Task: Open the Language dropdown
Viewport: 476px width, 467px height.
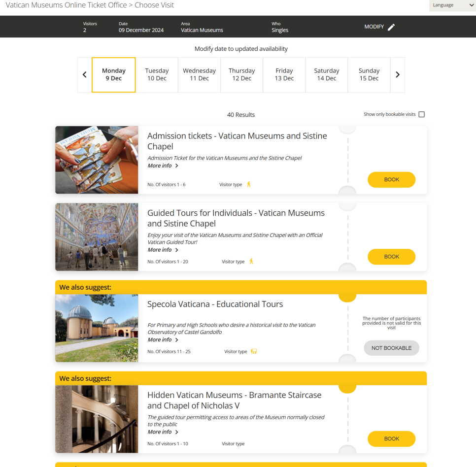Action: [x=452, y=5]
